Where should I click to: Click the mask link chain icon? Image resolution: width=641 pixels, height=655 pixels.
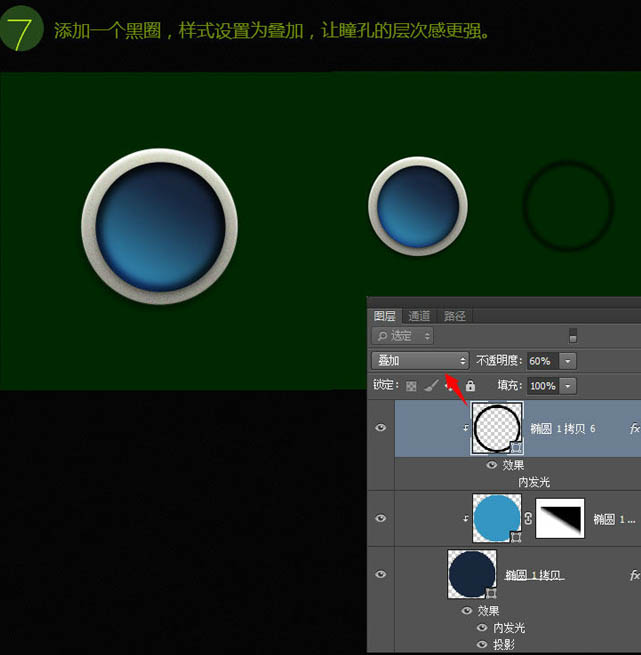(x=528, y=519)
